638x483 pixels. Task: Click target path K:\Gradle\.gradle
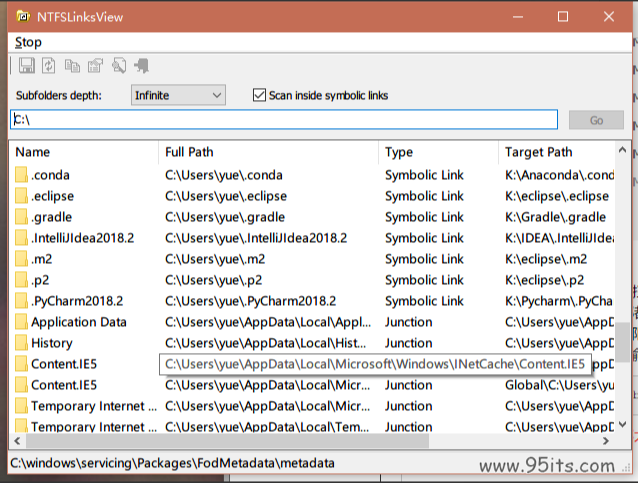(555, 217)
